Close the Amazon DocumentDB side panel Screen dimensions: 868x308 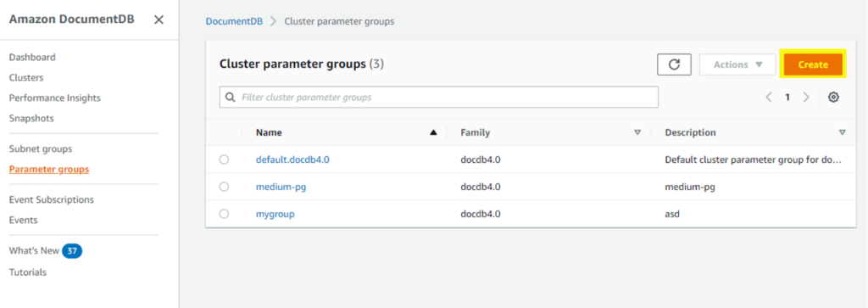(159, 20)
